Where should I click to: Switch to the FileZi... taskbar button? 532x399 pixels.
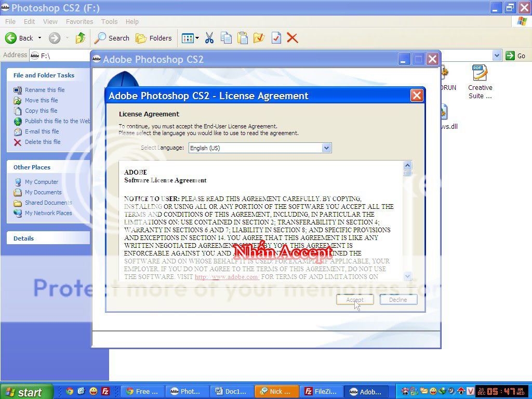click(x=321, y=392)
